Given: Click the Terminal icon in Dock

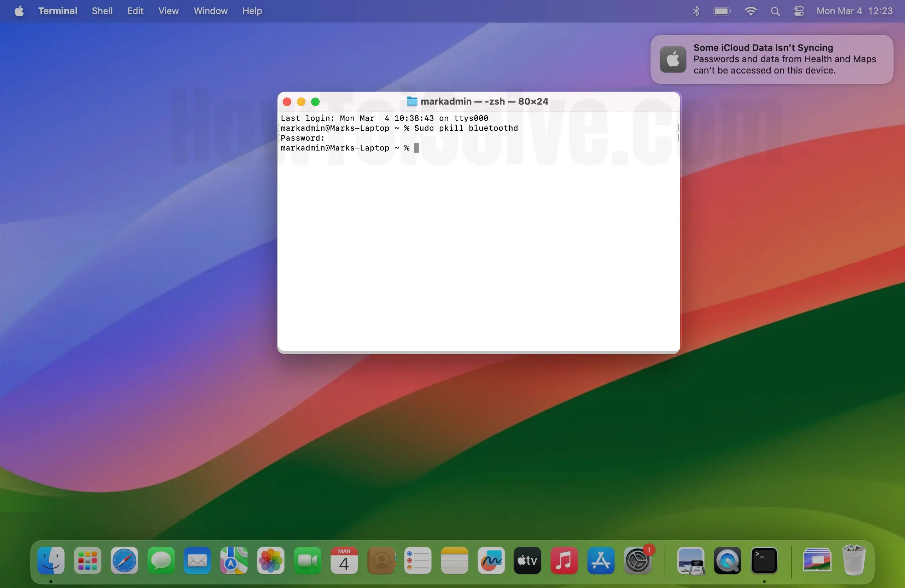Looking at the screenshot, I should pyautogui.click(x=764, y=560).
